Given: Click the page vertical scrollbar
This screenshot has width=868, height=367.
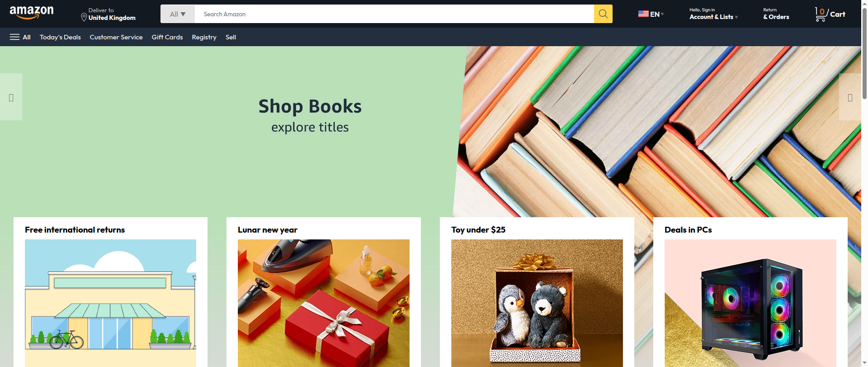Looking at the screenshot, I should (x=864, y=183).
